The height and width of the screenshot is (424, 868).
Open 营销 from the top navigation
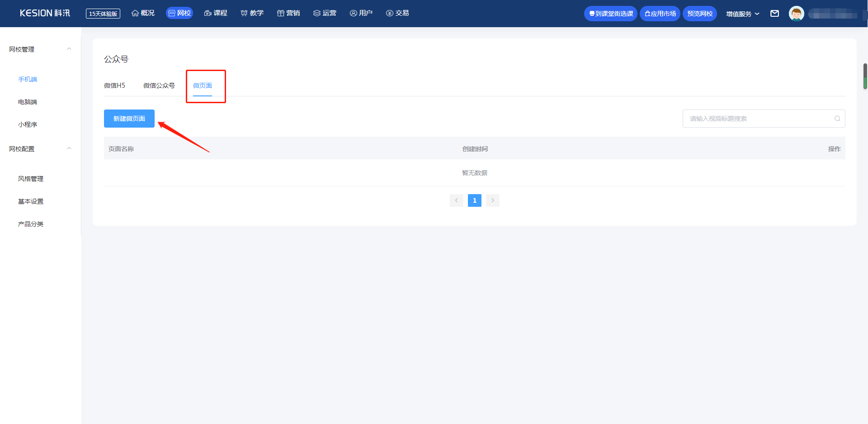coord(288,13)
